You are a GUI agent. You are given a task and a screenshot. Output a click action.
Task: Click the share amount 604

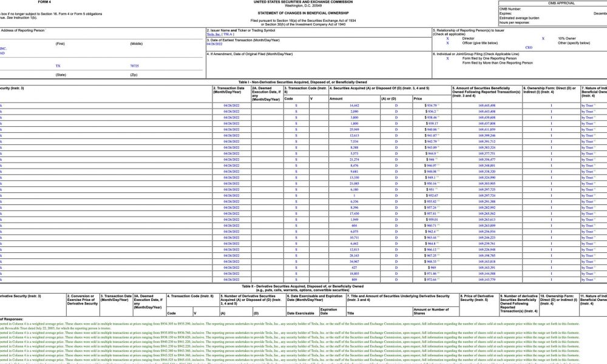click(354, 226)
